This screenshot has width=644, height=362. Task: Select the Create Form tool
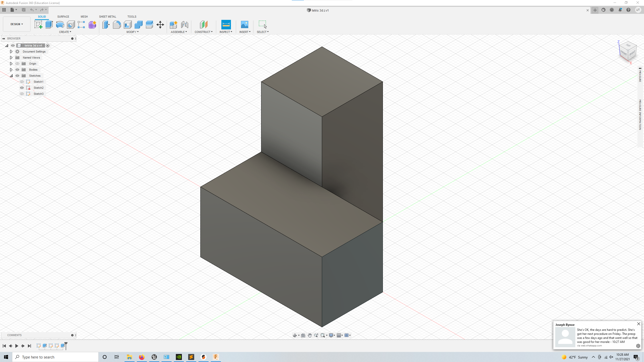tap(92, 25)
